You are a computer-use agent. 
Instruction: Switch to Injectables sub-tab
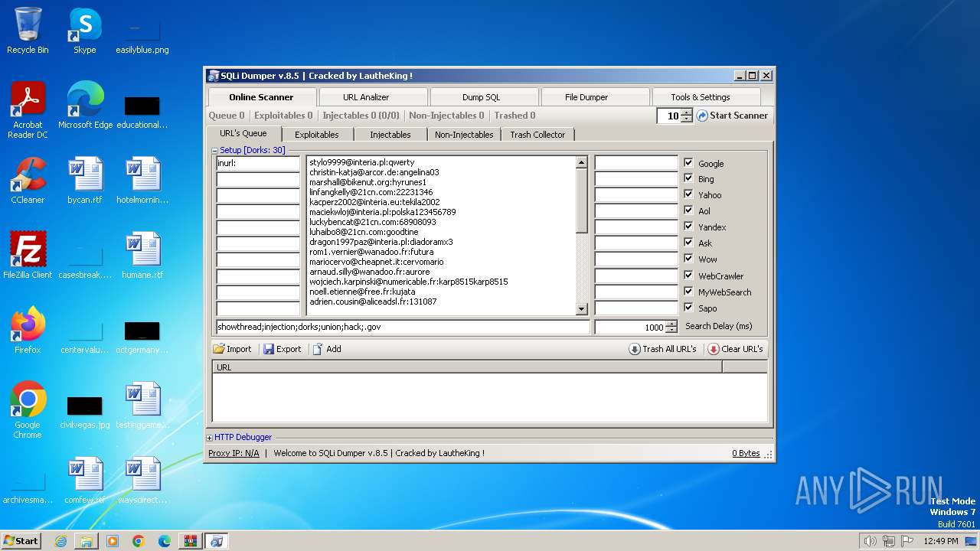(x=390, y=135)
